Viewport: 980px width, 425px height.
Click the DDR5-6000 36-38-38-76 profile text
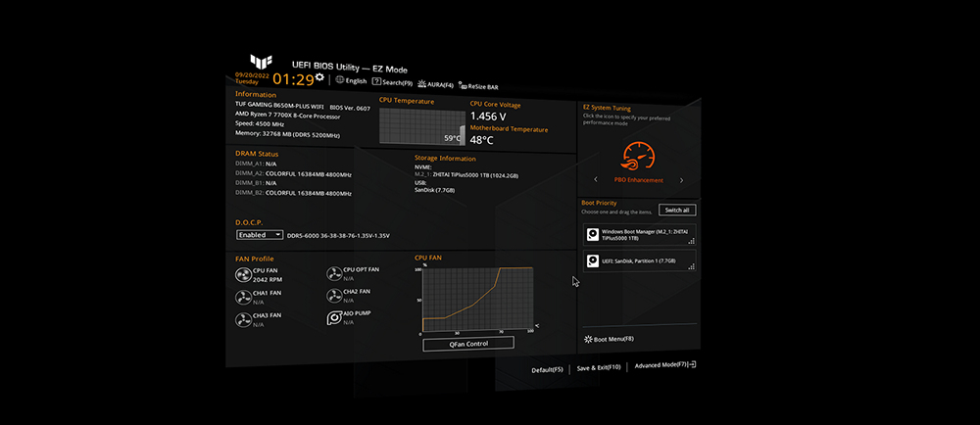point(338,236)
